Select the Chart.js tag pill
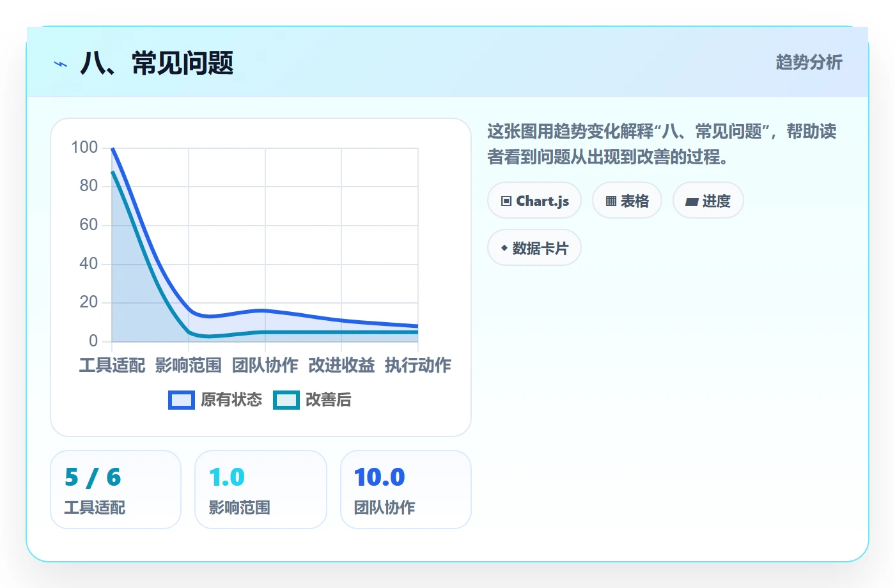Image resolution: width=895 pixels, height=588 pixels. 534,201
